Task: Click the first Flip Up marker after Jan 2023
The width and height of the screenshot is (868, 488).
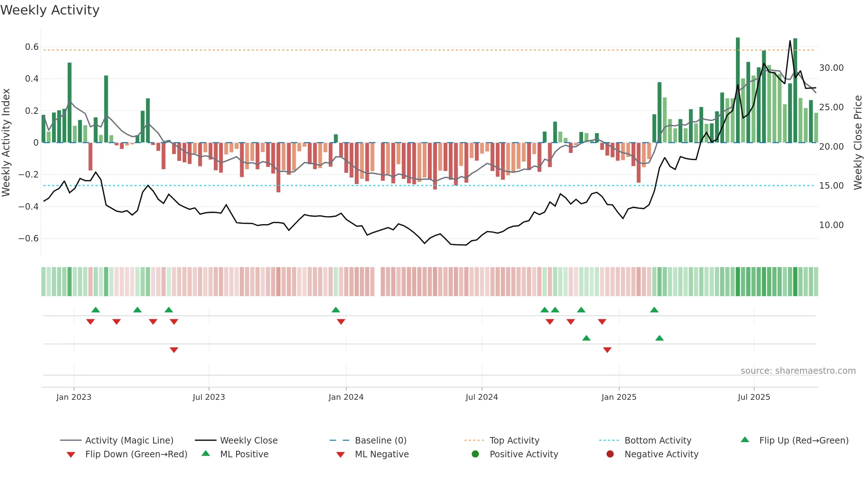Action: coord(95,310)
